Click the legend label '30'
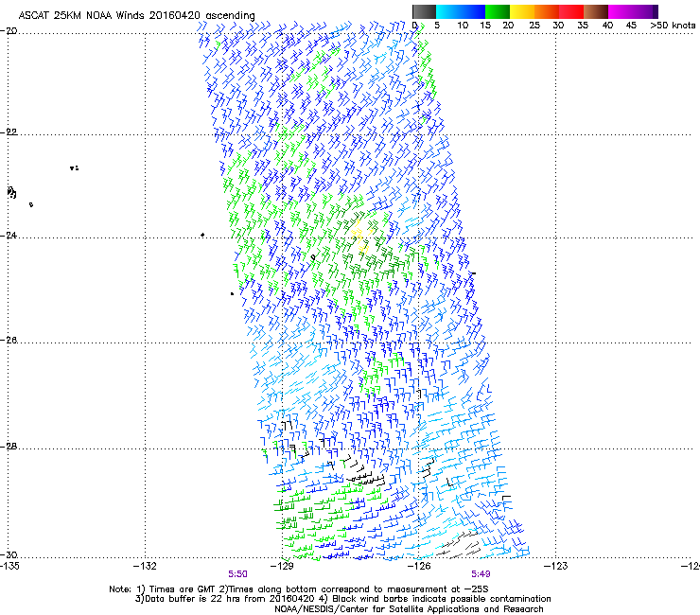Image resolution: width=700 pixels, height=615 pixels. coord(558,26)
